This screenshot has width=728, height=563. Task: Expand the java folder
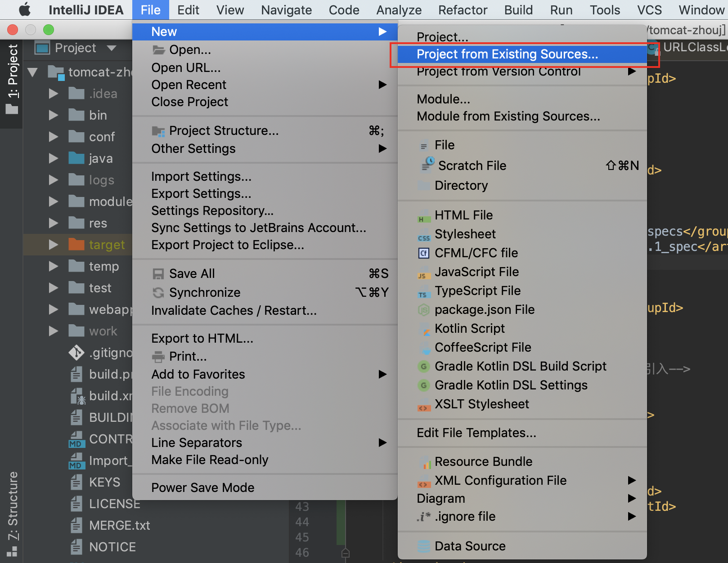pyautogui.click(x=54, y=158)
